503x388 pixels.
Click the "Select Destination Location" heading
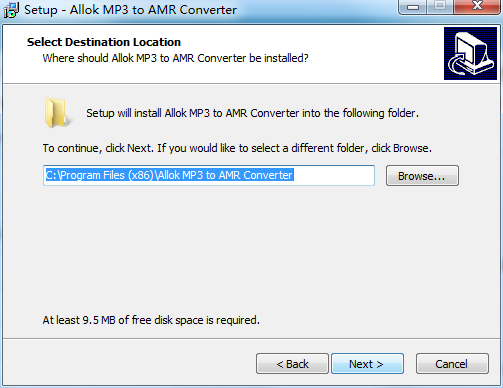tap(104, 42)
